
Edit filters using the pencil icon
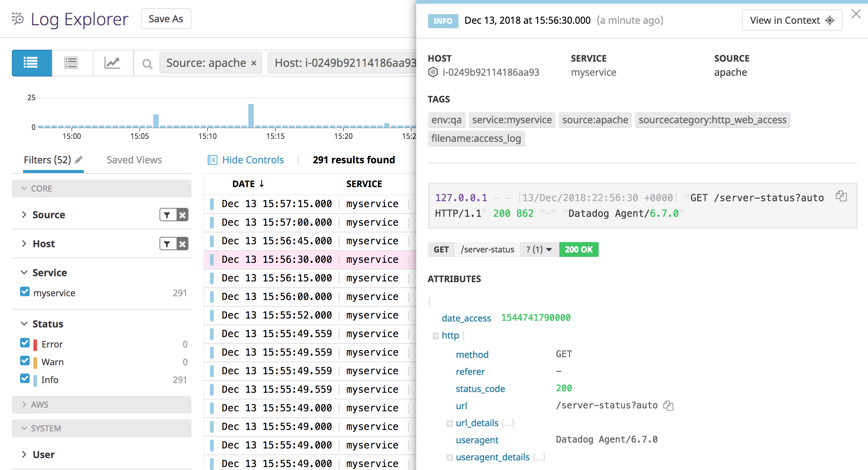click(x=79, y=159)
